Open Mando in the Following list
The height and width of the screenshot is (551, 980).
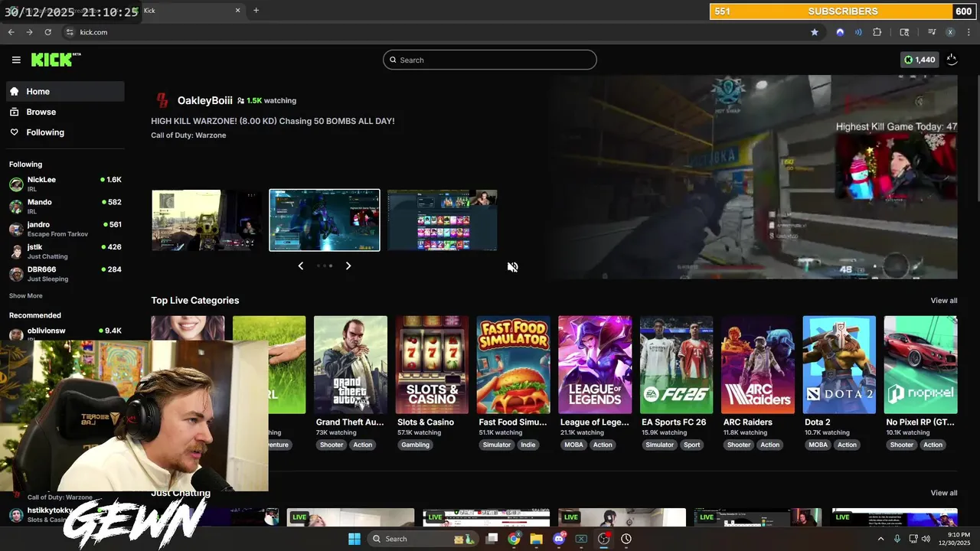pos(65,207)
